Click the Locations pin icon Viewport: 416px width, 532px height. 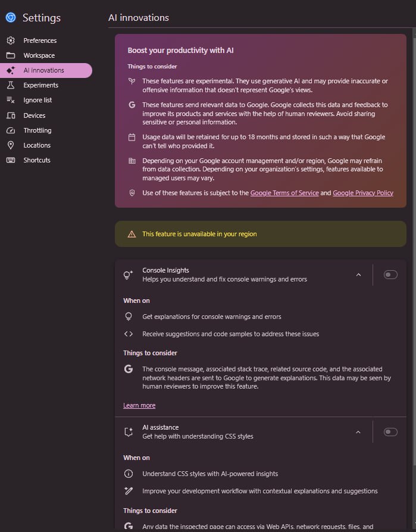pyautogui.click(x=11, y=145)
